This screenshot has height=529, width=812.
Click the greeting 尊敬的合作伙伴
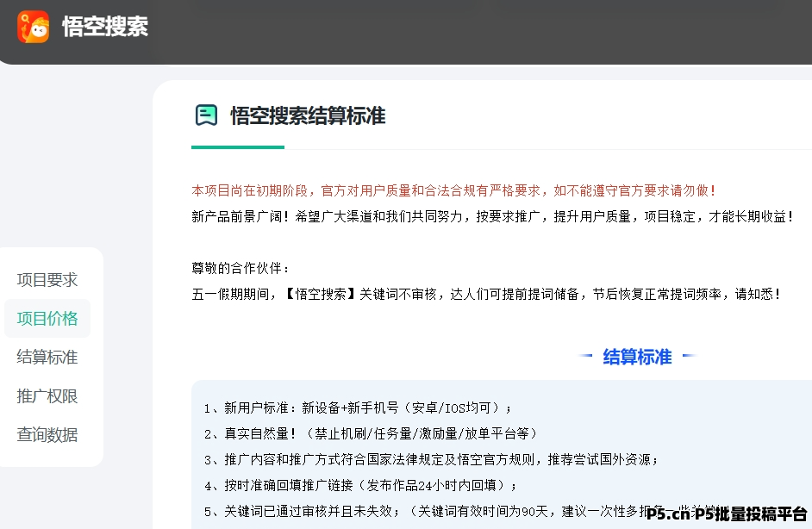[x=240, y=268]
